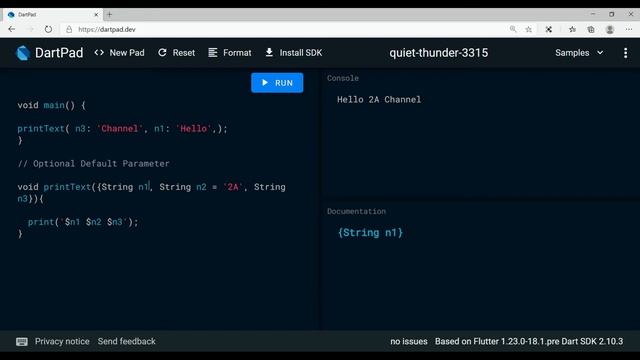Reset the pad code
Viewport: 640px width, 360px height.
coord(176,53)
